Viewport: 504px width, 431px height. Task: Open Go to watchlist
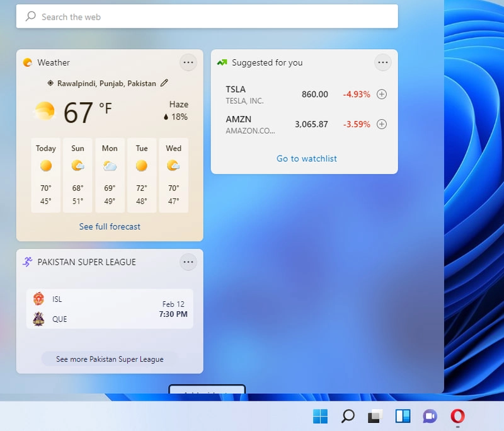(x=306, y=159)
